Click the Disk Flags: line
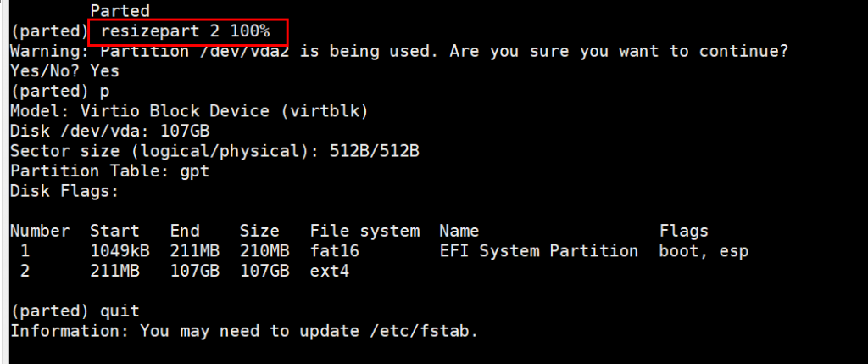The image size is (868, 364). (x=64, y=191)
